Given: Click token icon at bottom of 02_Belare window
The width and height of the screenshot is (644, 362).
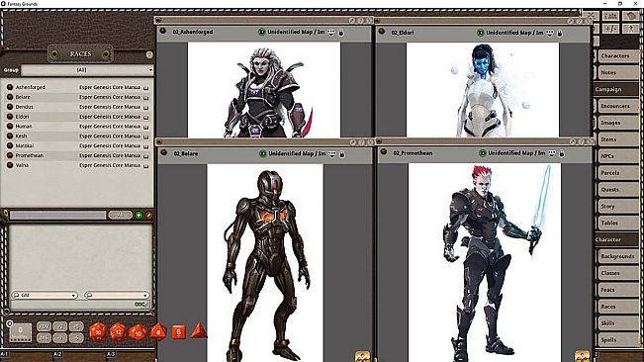Looking at the screenshot, I should [362, 356].
